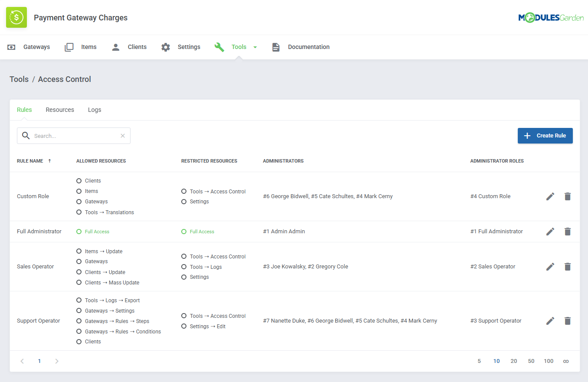This screenshot has height=382, width=588.
Task: Open the Logs tab
Action: coord(94,110)
